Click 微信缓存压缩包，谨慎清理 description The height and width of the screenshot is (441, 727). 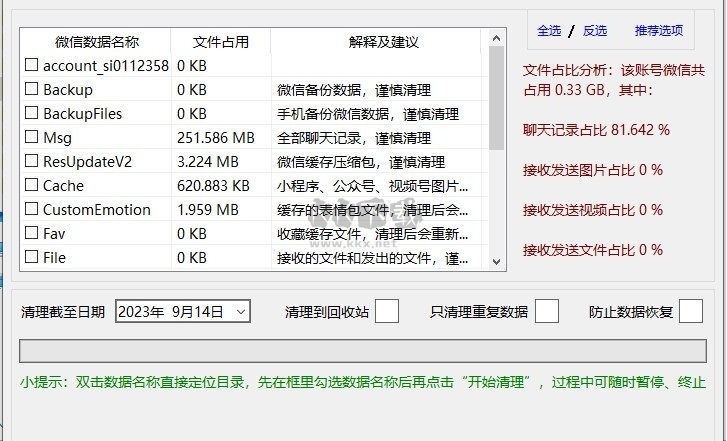pos(361,162)
